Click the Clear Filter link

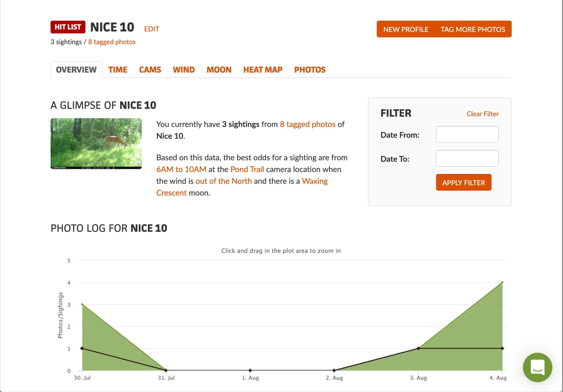483,114
